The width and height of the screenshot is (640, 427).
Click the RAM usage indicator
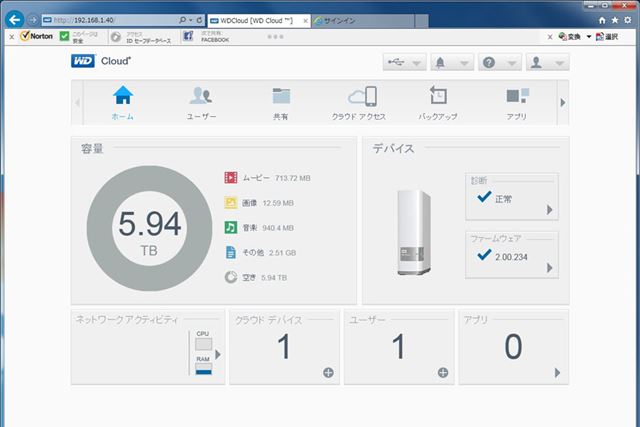(203, 369)
